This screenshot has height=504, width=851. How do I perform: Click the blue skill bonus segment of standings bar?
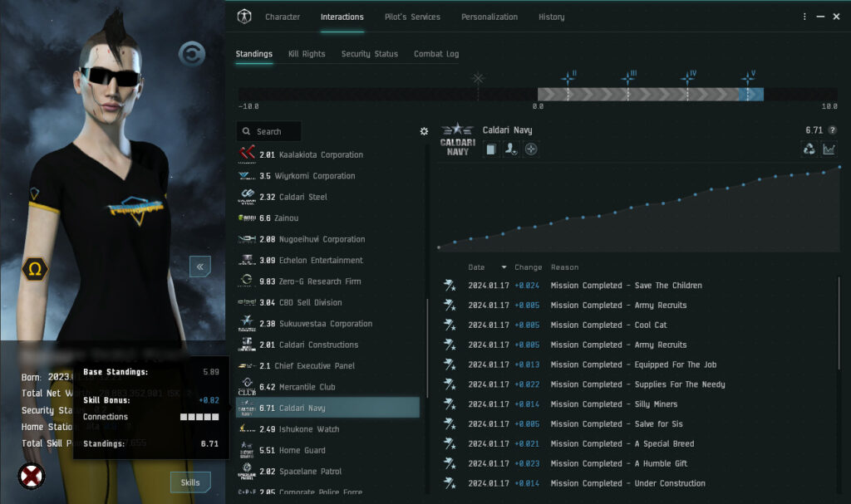point(751,95)
